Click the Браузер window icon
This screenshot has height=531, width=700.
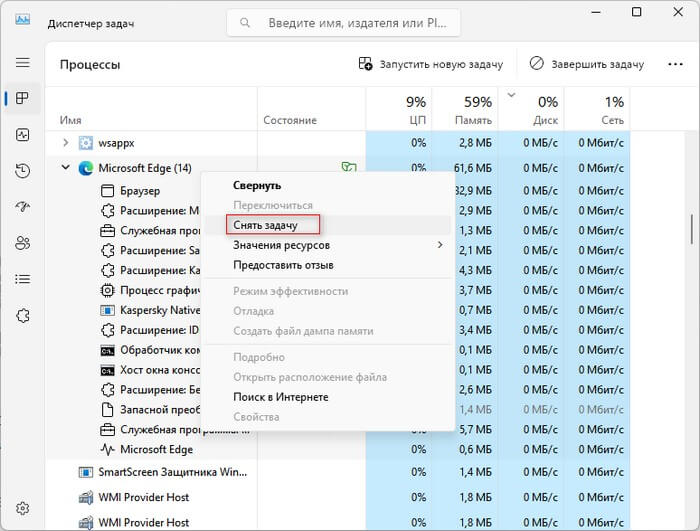coord(107,191)
